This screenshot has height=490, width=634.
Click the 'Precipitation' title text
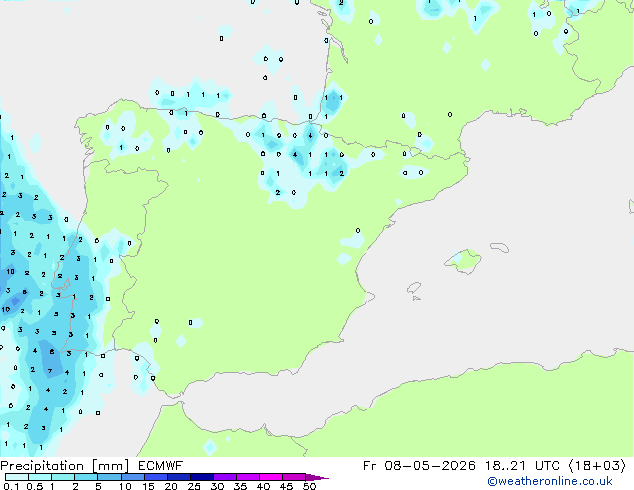click(42, 466)
